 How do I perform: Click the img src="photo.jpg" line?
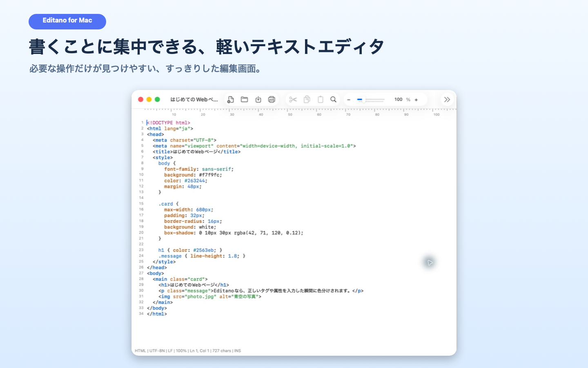[210, 296]
